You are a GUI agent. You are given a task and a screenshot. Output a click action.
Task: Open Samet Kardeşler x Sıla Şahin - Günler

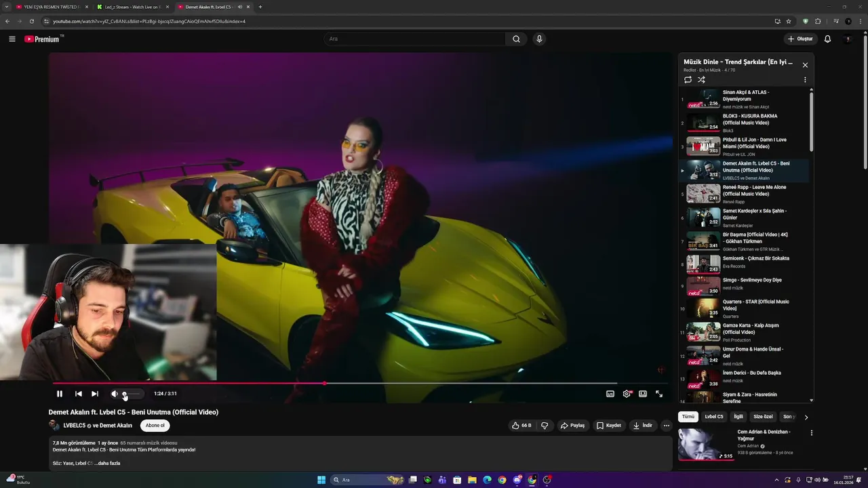[x=745, y=218]
